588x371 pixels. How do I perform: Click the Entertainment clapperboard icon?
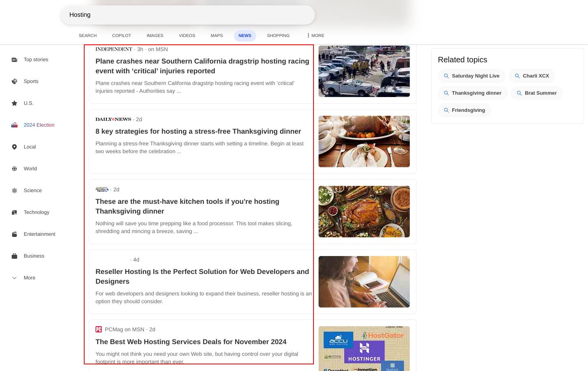click(14, 234)
